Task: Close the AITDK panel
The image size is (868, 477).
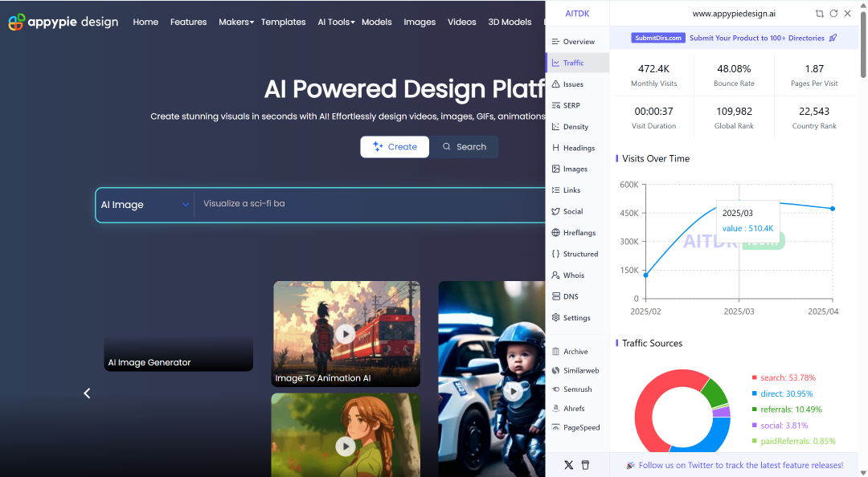Action: [x=848, y=14]
